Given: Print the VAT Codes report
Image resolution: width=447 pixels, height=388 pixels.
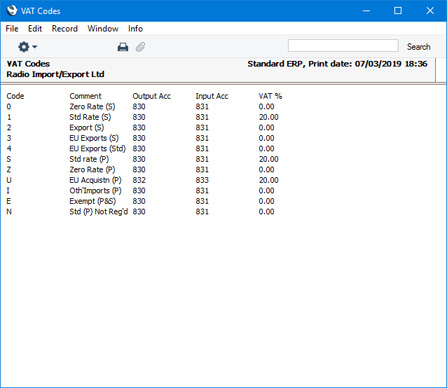Looking at the screenshot, I should [x=123, y=47].
